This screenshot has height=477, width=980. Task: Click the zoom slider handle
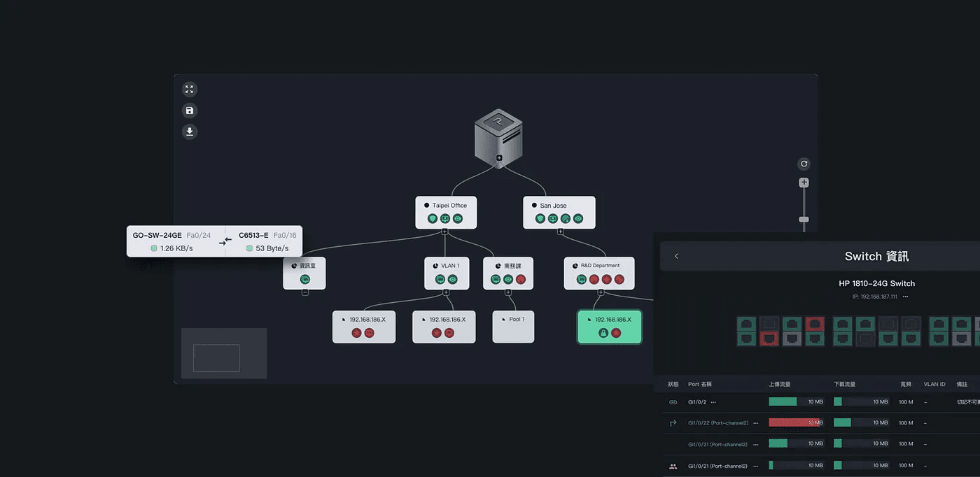[804, 219]
